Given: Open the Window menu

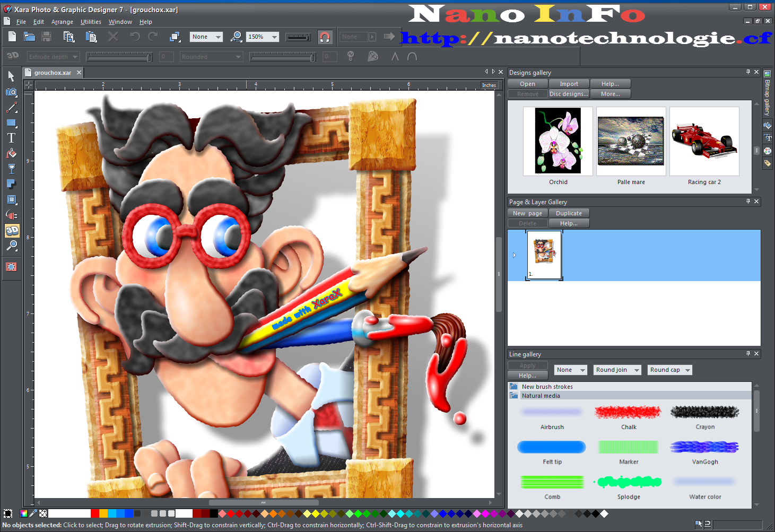Looking at the screenshot, I should click(120, 22).
